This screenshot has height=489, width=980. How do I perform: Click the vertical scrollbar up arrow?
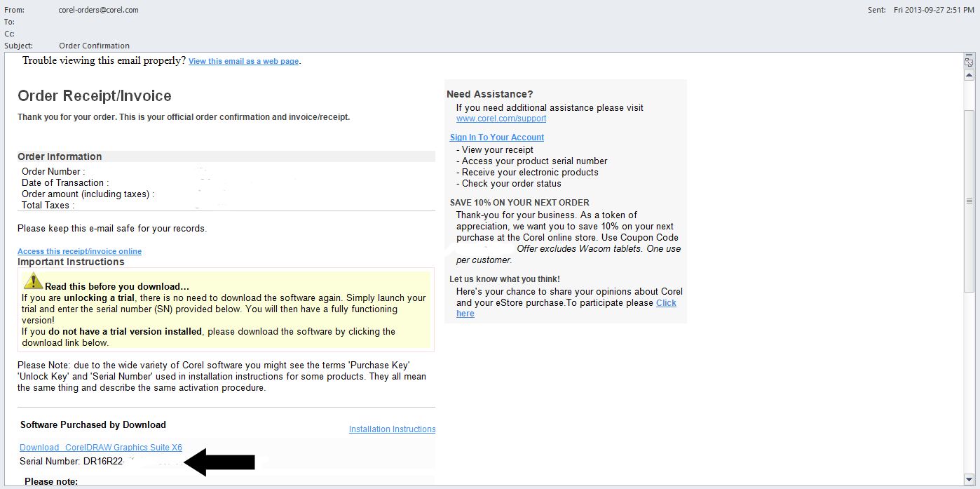pyautogui.click(x=969, y=74)
